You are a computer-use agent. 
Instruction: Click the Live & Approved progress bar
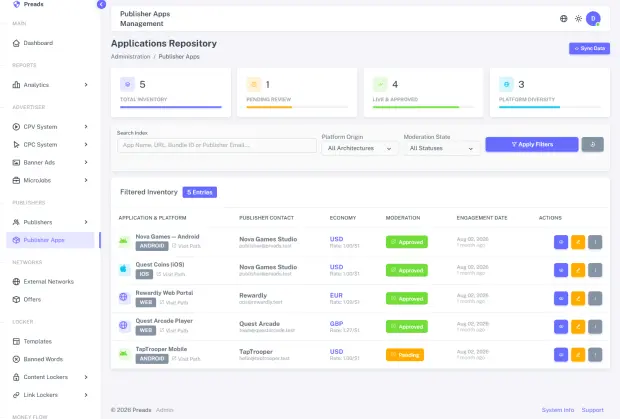(x=423, y=107)
